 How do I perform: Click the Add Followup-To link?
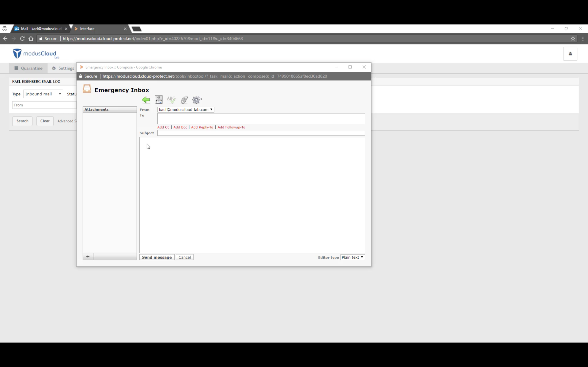coord(231,127)
